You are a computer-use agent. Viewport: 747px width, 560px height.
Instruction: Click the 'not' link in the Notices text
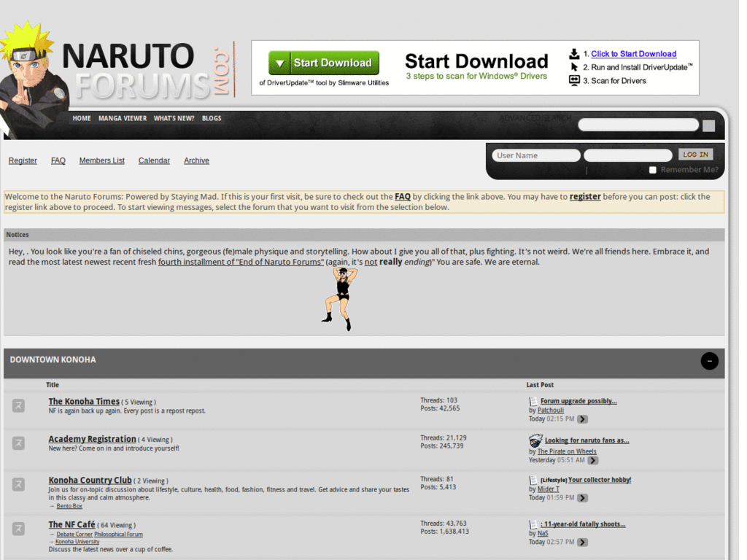(371, 262)
